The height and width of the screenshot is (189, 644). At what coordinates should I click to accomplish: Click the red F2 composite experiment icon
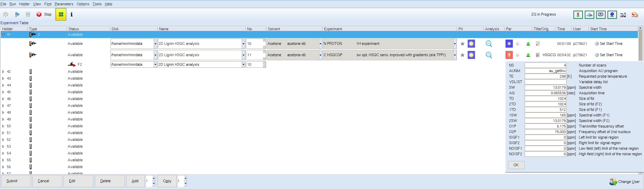pyautogui.click(x=72, y=64)
